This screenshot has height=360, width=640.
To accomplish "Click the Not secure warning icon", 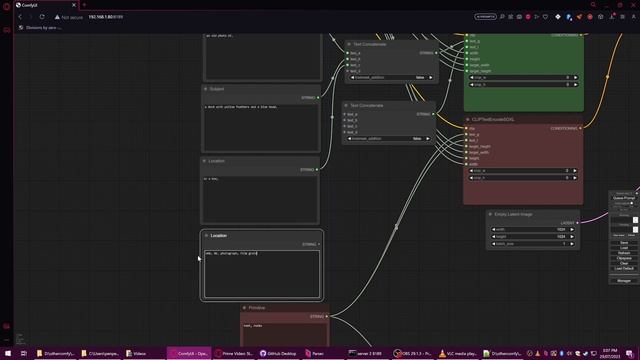I will click(x=57, y=17).
